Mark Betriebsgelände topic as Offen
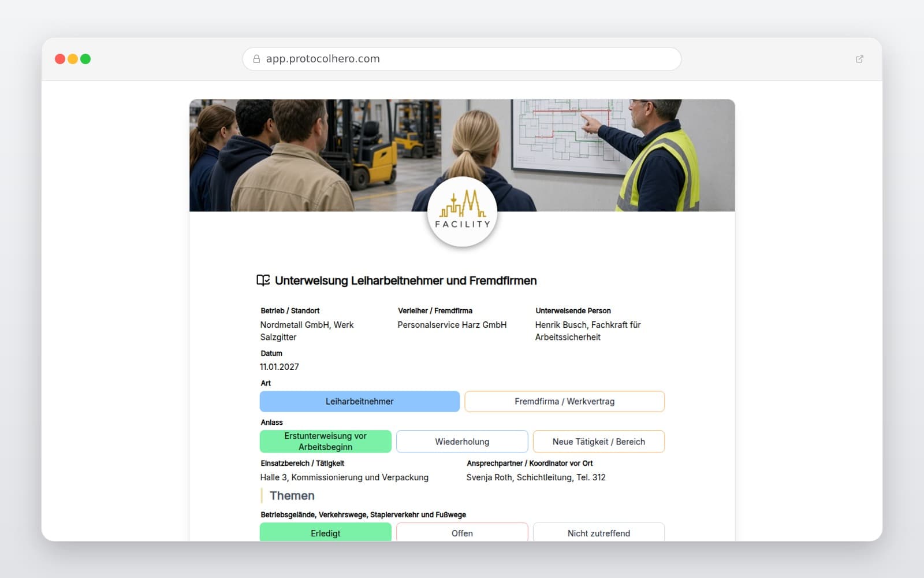Screen dimensions: 924x578 pyautogui.click(x=462, y=532)
